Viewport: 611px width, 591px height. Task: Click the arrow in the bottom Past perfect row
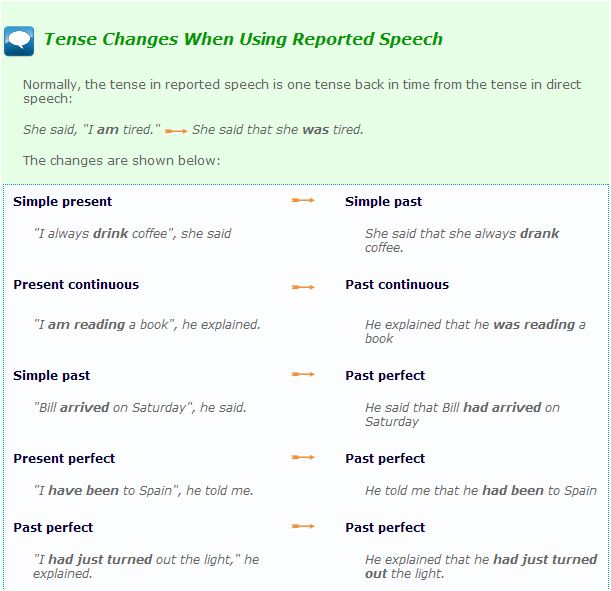pos(302,527)
